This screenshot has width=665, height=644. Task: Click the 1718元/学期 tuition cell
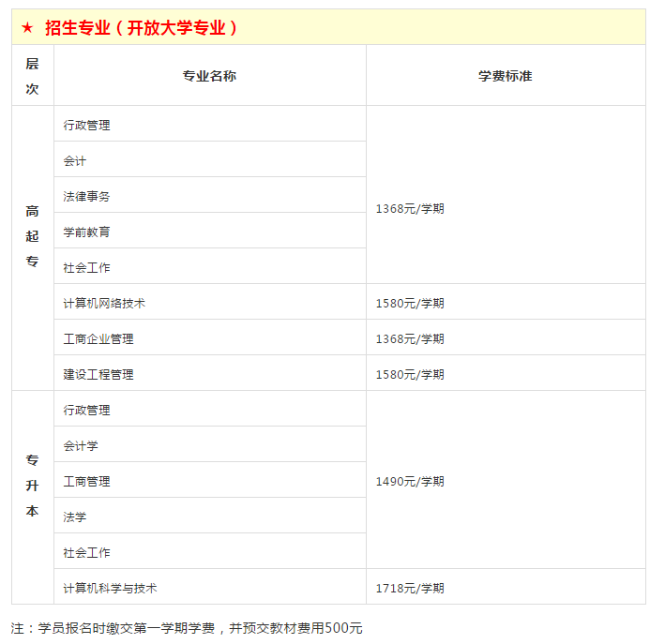410,588
